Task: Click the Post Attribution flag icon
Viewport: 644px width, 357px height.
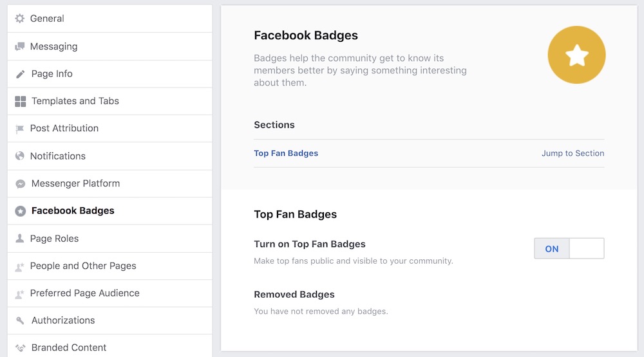Action: point(20,129)
